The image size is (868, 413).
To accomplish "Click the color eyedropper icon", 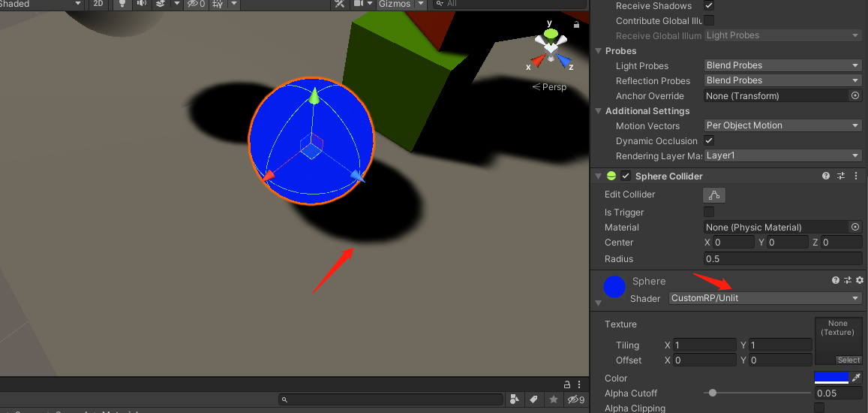I will [x=856, y=378].
